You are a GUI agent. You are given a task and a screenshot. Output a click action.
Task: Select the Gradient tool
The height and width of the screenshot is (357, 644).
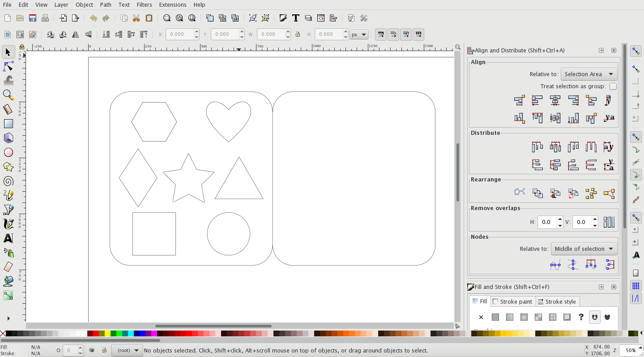8,296
